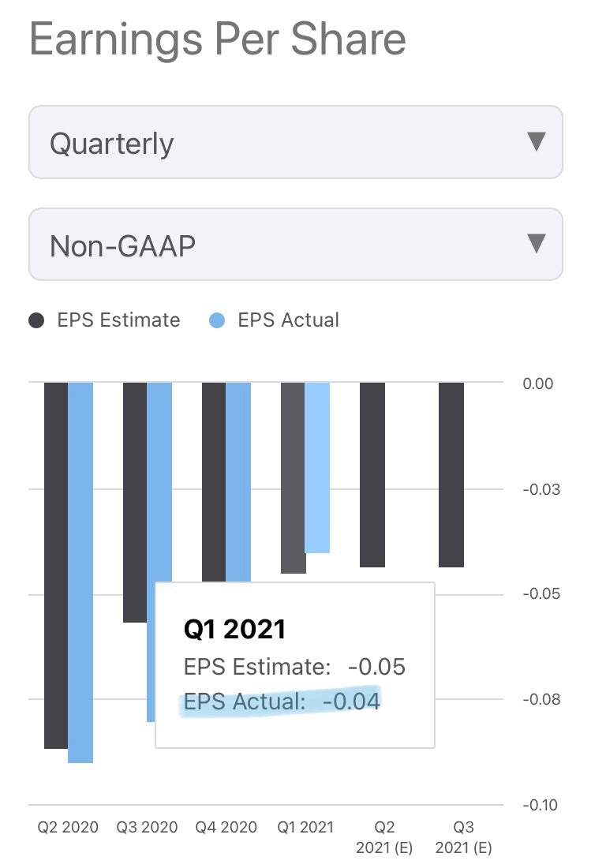
Task: Open the Quarterly period dropdown
Action: click(295, 143)
